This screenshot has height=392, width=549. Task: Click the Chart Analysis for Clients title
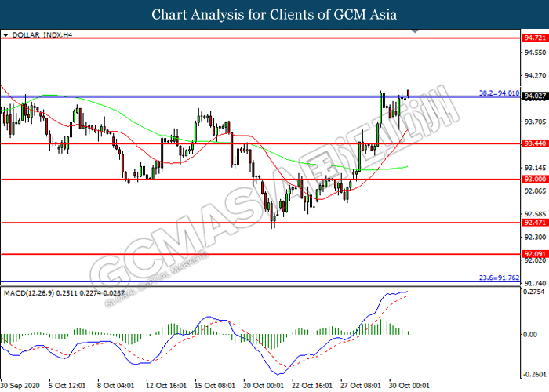274,15
